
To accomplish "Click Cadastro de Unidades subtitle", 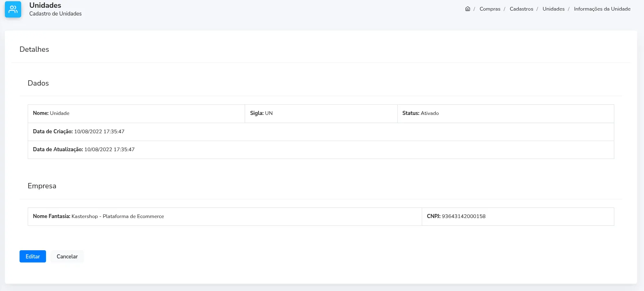I will point(55,14).
